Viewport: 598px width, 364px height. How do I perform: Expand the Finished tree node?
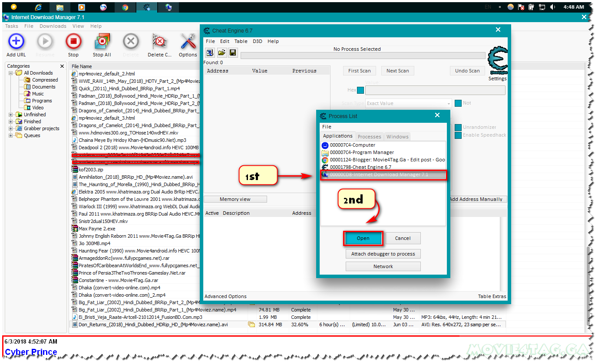11,121
